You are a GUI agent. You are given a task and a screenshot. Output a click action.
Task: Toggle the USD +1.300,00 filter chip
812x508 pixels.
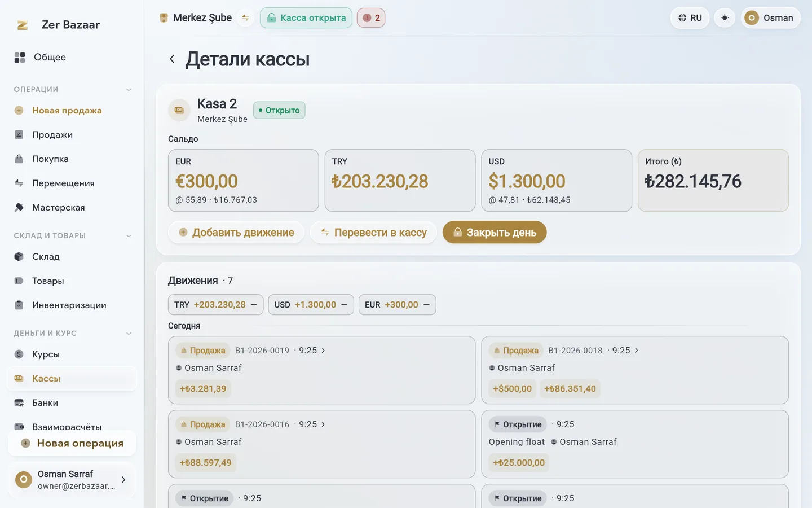click(311, 305)
